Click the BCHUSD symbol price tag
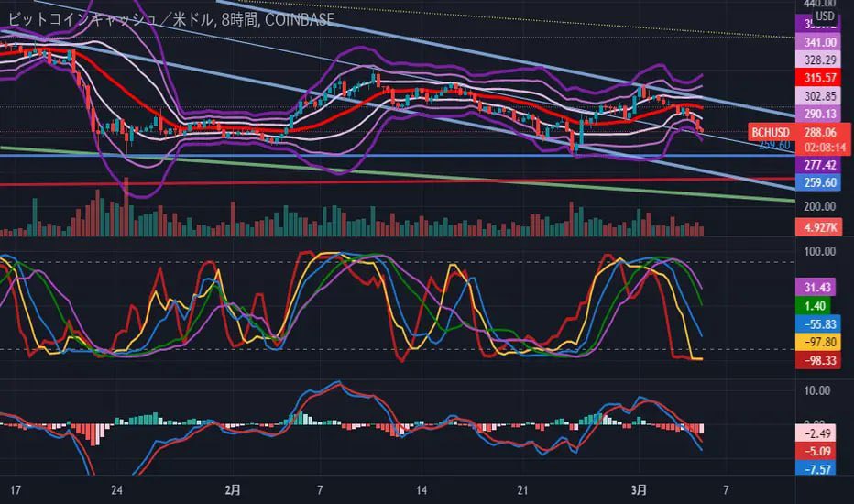This screenshot has width=854, height=504. (x=771, y=132)
